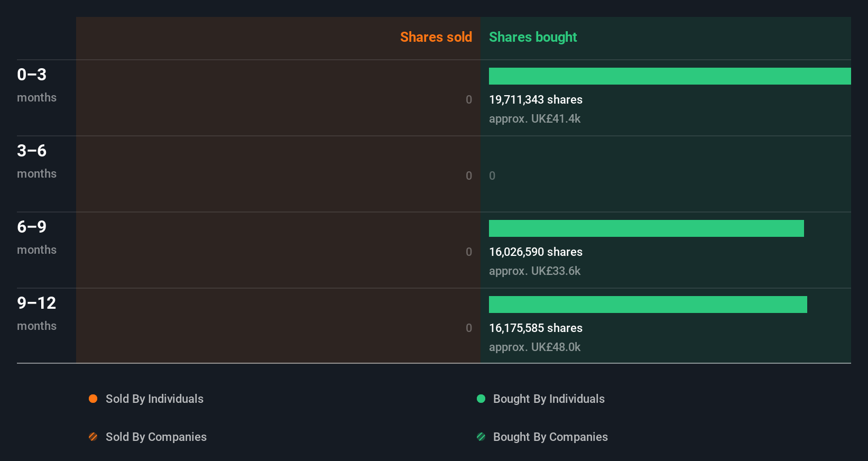
Task: Click the 19,711,343 shares value
Action: click(x=535, y=100)
